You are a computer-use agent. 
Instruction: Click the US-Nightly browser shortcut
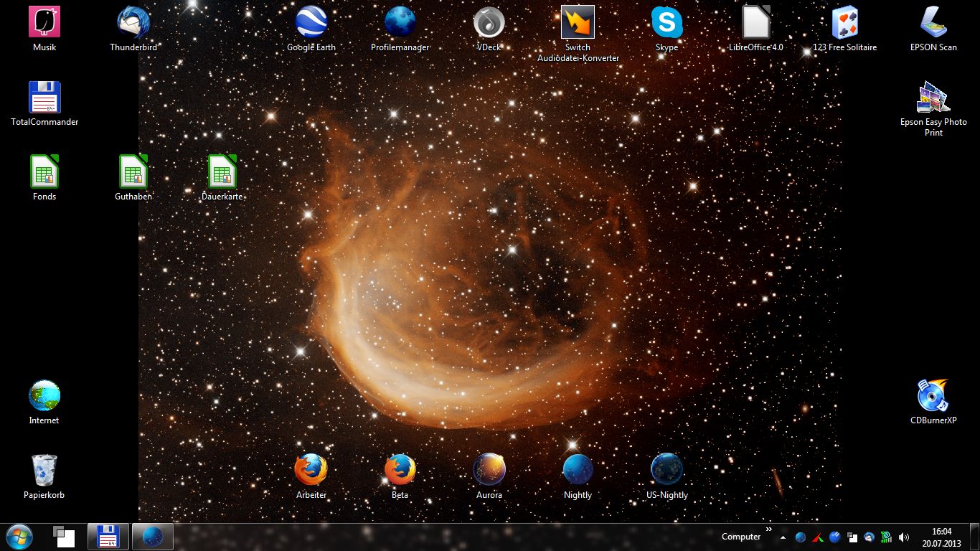tap(666, 471)
